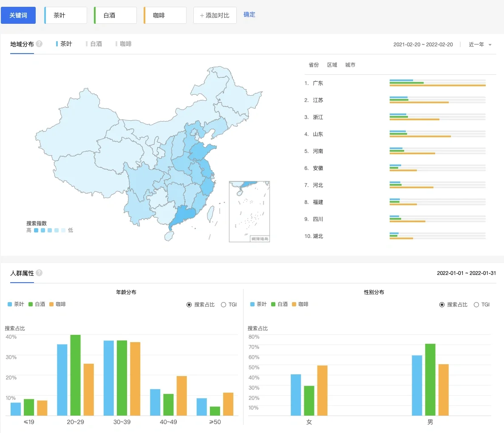Viewport: 504px width, 433px height.
Task: Click the 河南 ranking row
Action: point(395,151)
